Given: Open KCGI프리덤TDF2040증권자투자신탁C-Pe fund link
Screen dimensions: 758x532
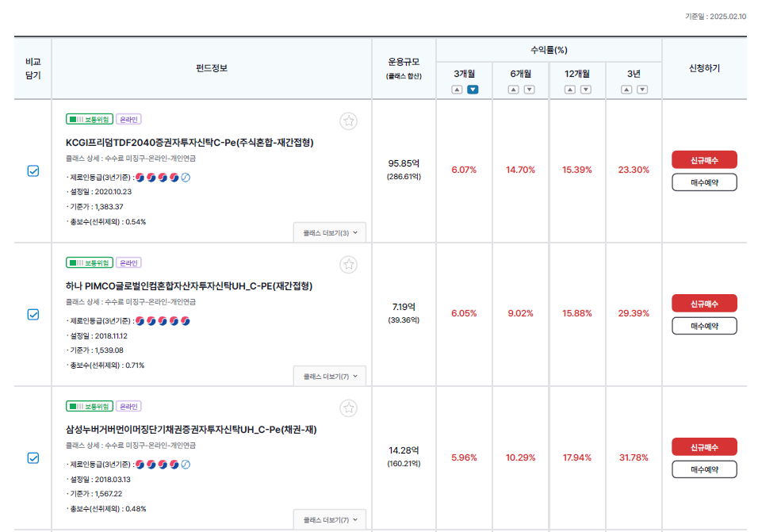Looking at the screenshot, I should point(189,143).
